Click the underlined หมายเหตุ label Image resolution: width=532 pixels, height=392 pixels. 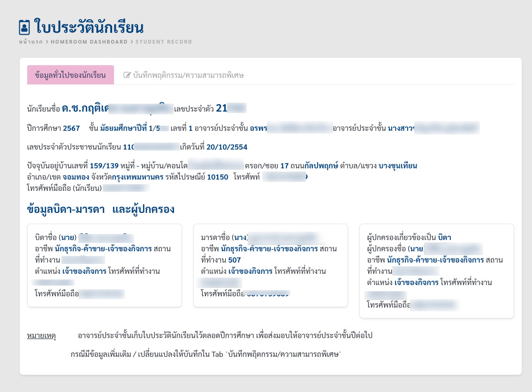tap(42, 336)
